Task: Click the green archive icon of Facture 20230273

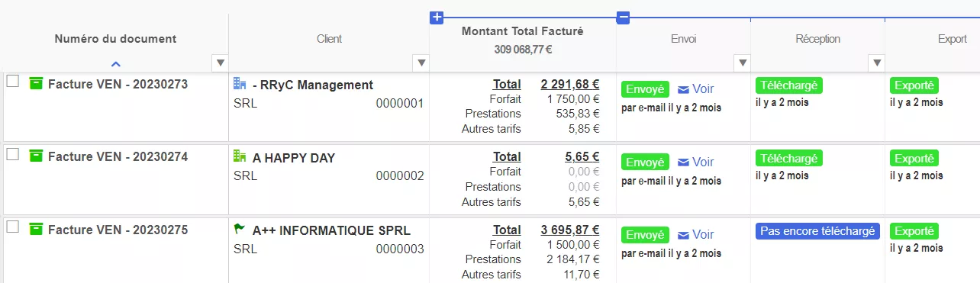Action: click(x=36, y=83)
